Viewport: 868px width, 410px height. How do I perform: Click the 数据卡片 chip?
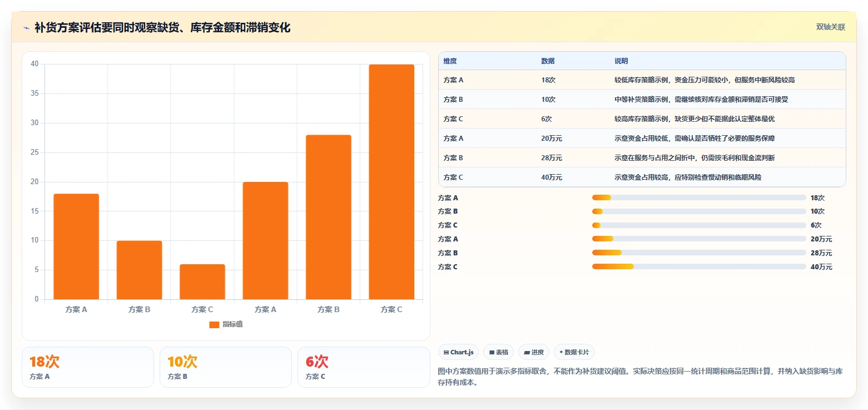tap(574, 352)
